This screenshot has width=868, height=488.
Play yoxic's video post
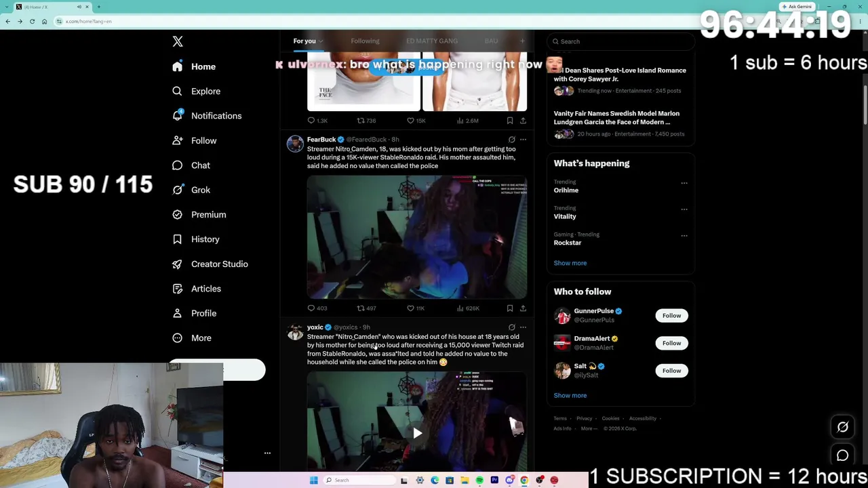[x=417, y=433]
